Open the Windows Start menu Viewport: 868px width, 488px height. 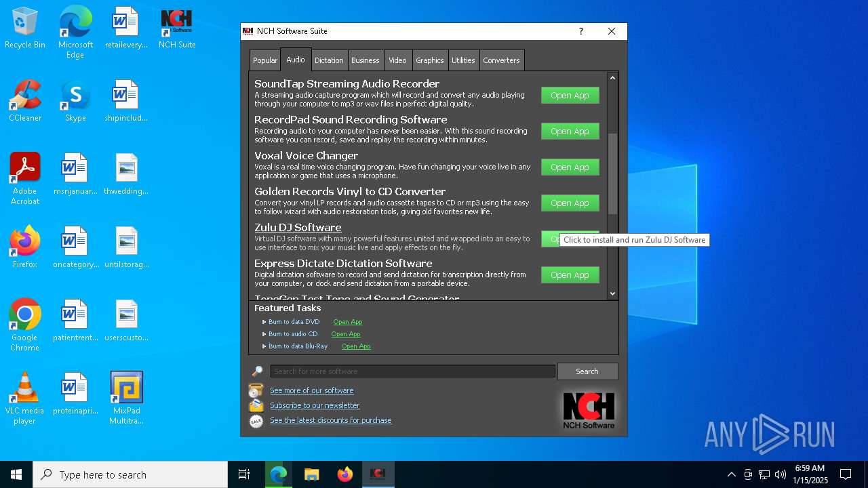[x=16, y=474]
